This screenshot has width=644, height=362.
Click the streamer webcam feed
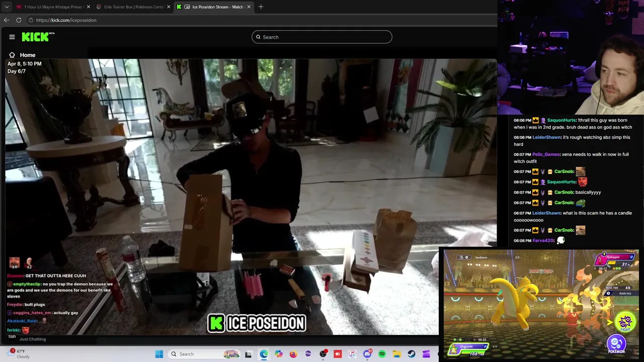point(571,58)
